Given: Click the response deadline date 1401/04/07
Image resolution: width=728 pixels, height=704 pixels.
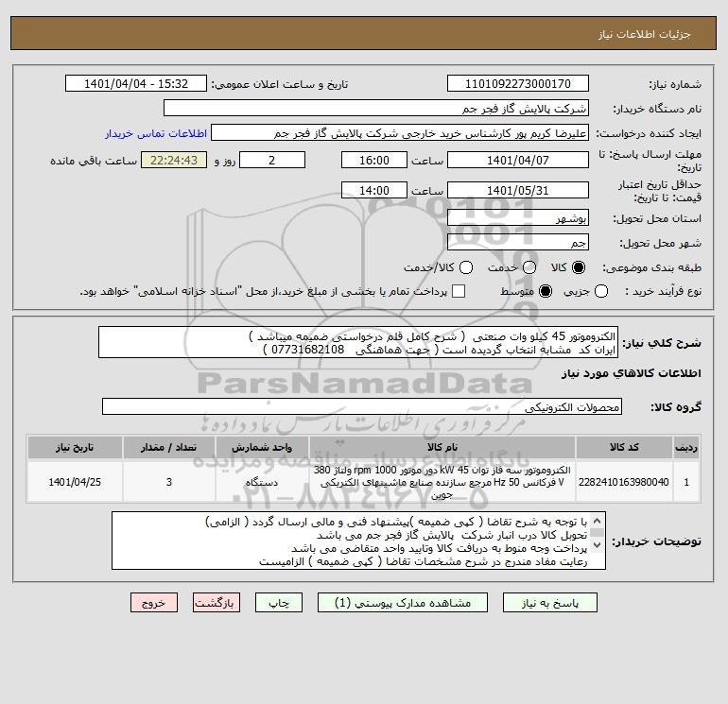Looking at the screenshot, I should 518,160.
